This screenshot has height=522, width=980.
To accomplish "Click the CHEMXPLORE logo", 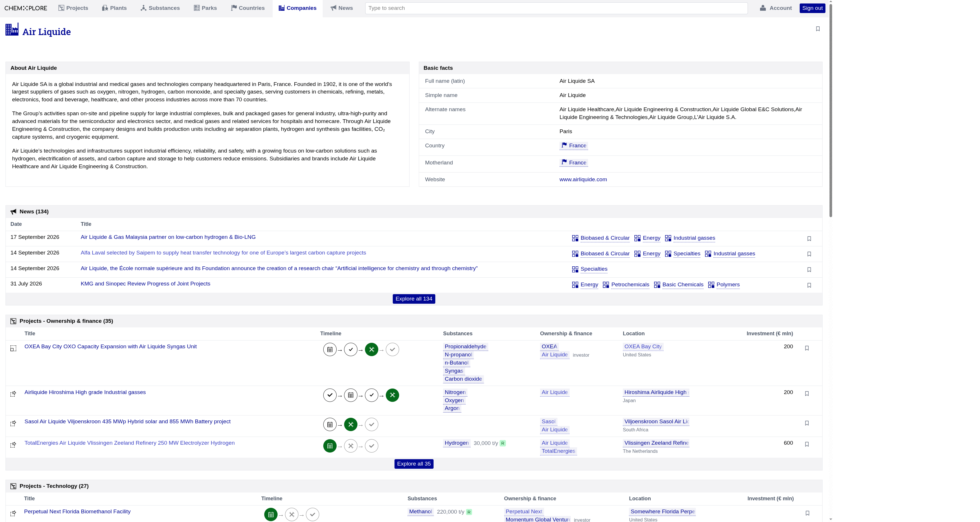I will (x=26, y=8).
